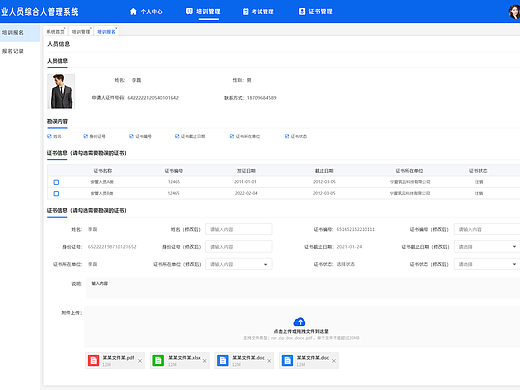The image size is (520, 390).
Task: Remove the 某某文件某.pdf attachment
Action: pyautogui.click(x=140, y=361)
